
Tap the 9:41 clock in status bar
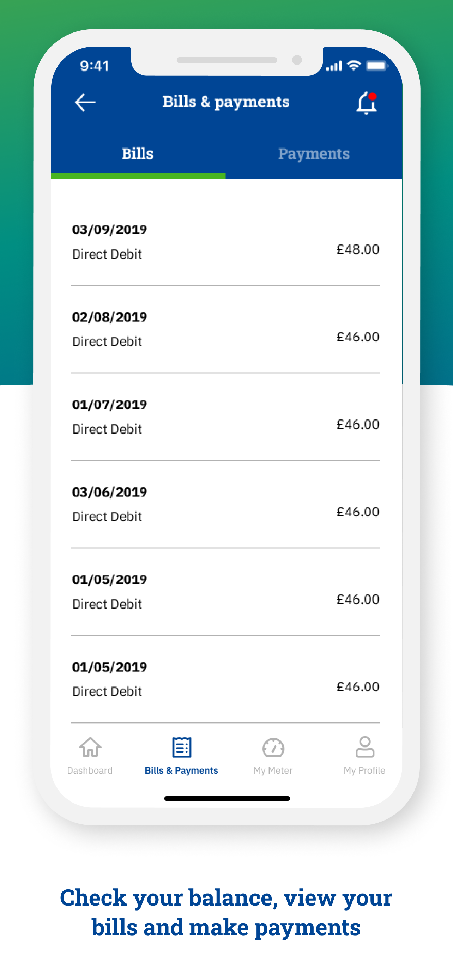(x=94, y=66)
